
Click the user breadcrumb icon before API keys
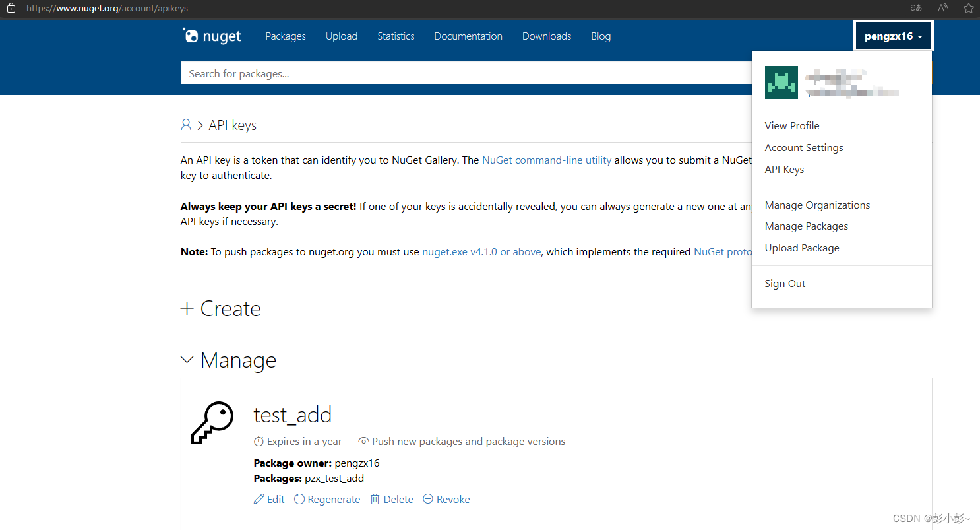click(186, 125)
